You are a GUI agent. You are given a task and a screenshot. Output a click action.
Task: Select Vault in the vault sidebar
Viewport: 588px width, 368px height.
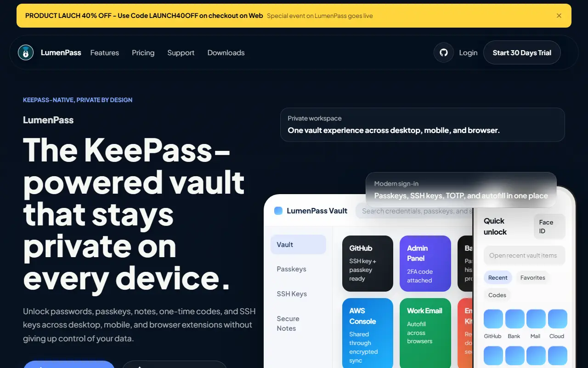click(298, 245)
